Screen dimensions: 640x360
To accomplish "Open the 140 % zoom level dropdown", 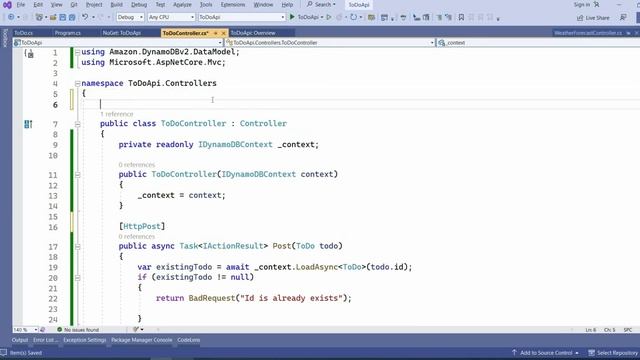I will pyautogui.click(x=25, y=329).
